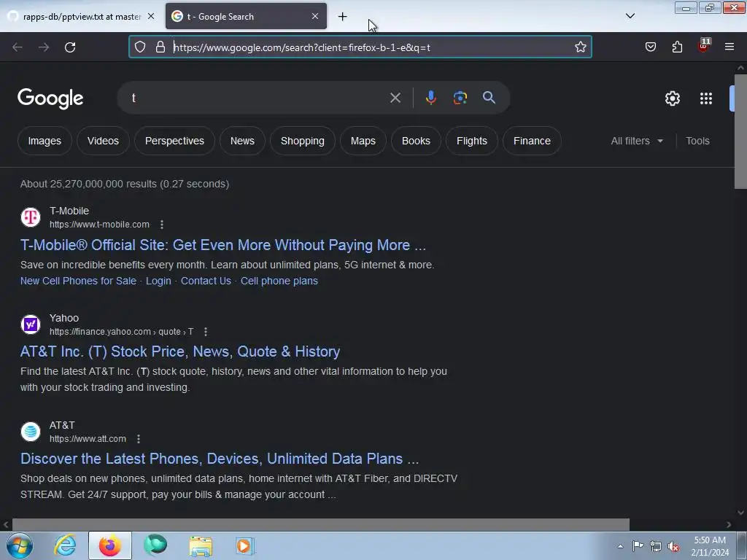Focus the Firefox URL address bar

360,47
